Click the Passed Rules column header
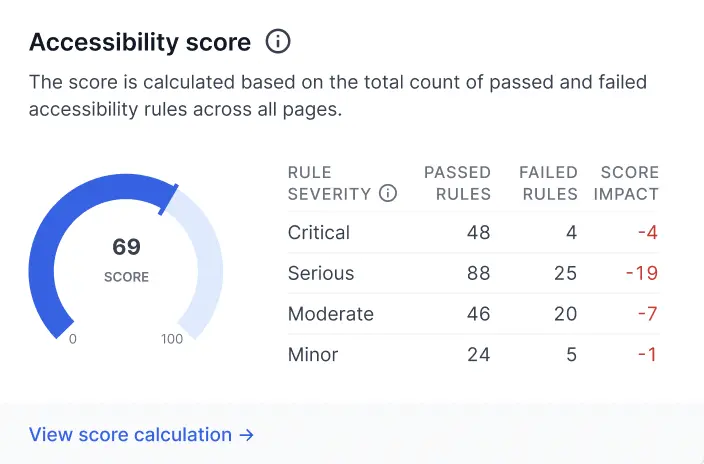The width and height of the screenshot is (704, 464). point(457,183)
